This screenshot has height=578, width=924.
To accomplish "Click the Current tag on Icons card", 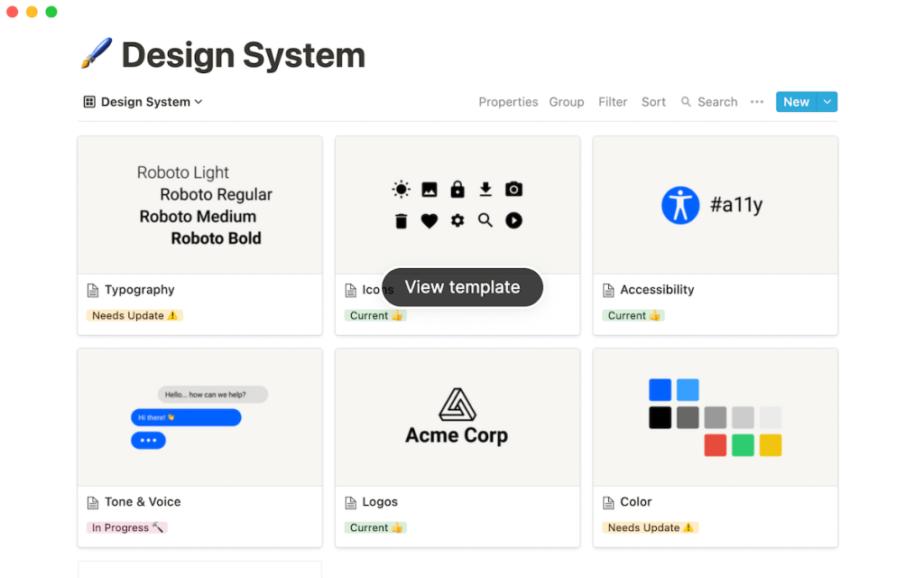I will click(375, 315).
